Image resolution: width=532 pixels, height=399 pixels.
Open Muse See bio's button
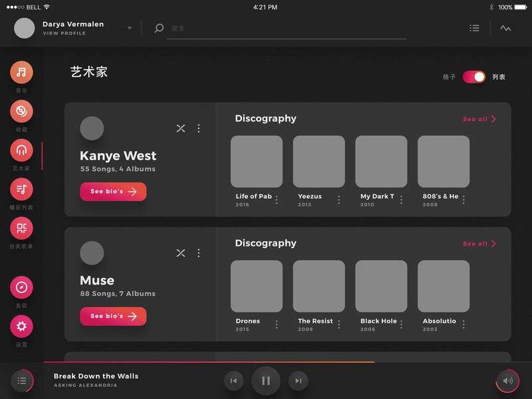[x=113, y=317]
